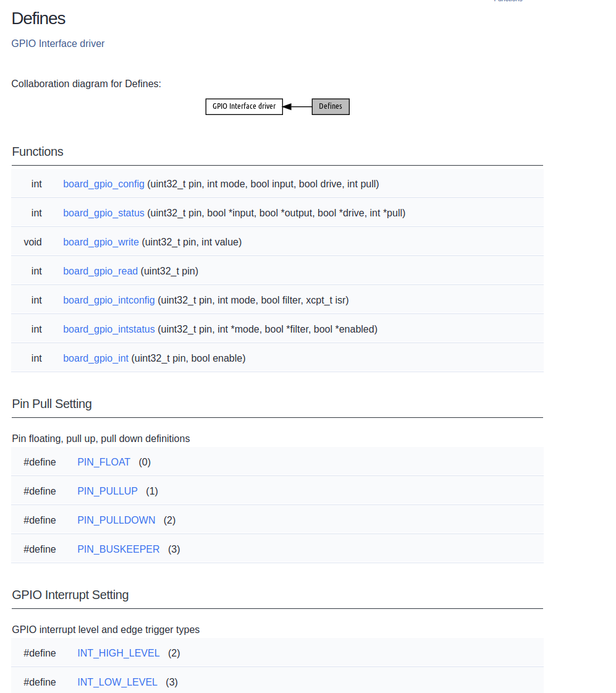Click the Defines node in diagram
This screenshot has height=693, width=616.
pyautogui.click(x=331, y=106)
